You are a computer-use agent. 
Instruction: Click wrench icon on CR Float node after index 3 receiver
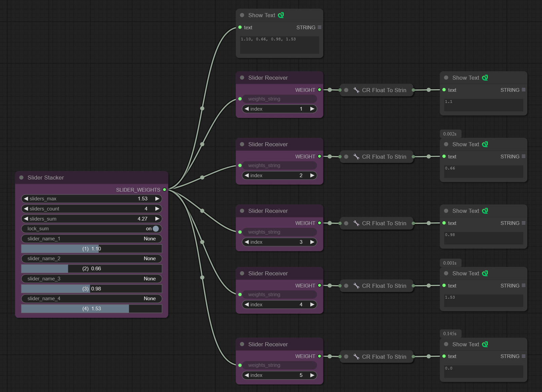pyautogui.click(x=356, y=223)
